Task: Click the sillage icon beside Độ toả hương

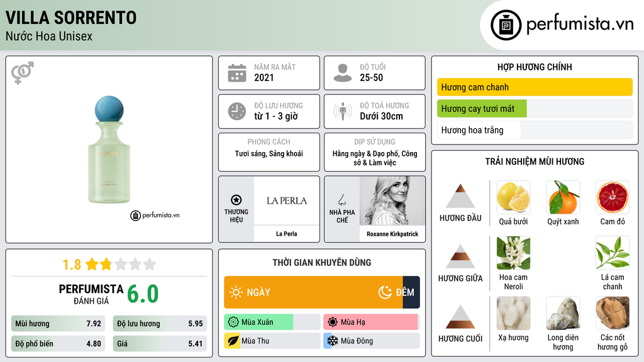Action: tap(343, 111)
